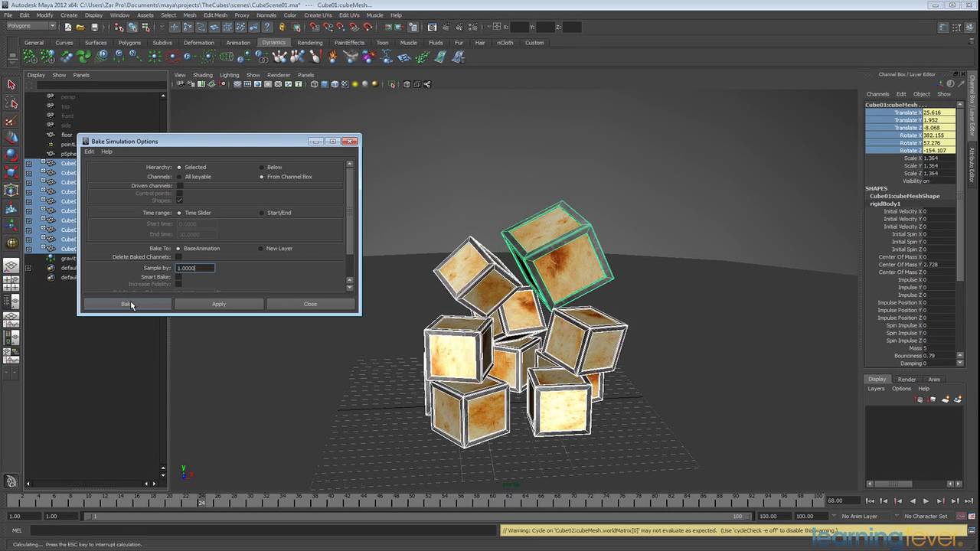Screen dimensions: 980x551
Task: Click the Translate X value field
Action: pos(939,112)
